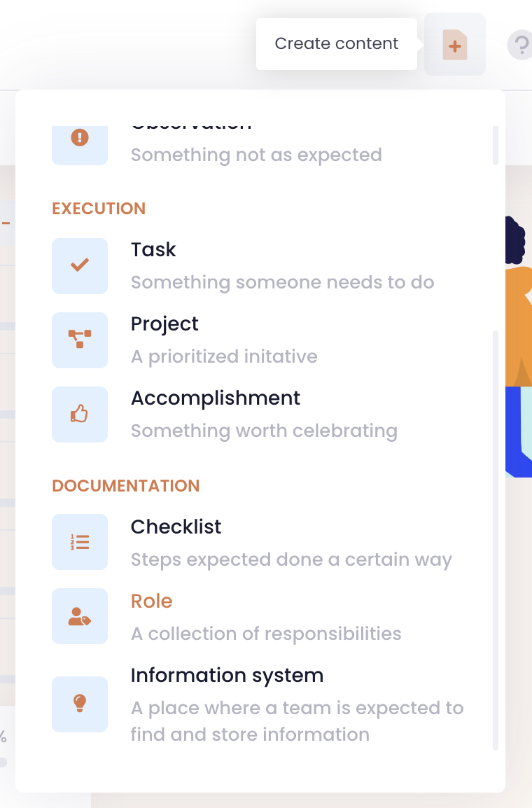Click the Create content plus-document icon
The width and height of the screenshot is (532, 808).
tap(454, 45)
